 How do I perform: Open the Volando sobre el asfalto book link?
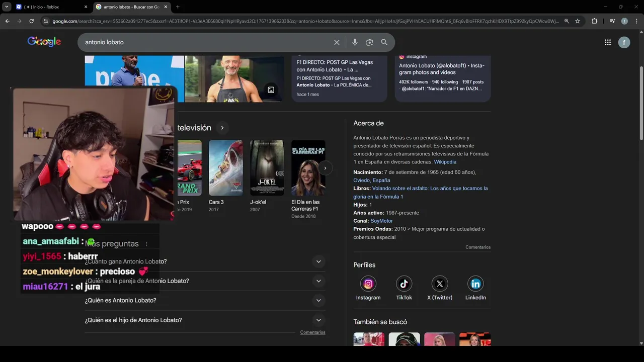tap(421, 193)
